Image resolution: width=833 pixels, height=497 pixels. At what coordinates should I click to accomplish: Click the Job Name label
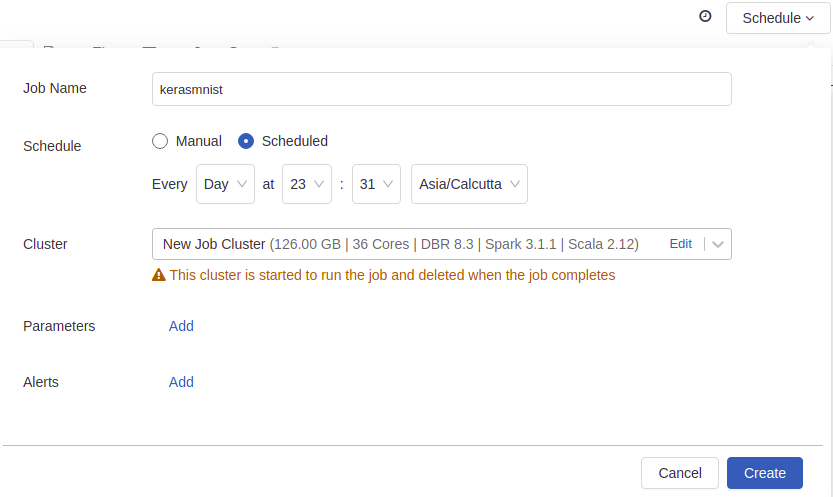point(55,88)
